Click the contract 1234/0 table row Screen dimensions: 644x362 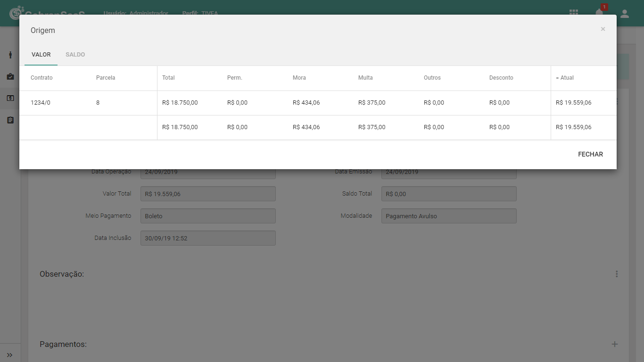pos(318,103)
